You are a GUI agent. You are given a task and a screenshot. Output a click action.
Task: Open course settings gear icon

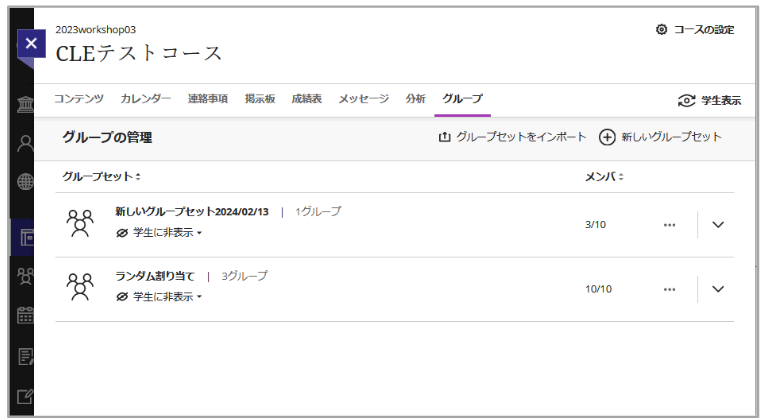[661, 30]
